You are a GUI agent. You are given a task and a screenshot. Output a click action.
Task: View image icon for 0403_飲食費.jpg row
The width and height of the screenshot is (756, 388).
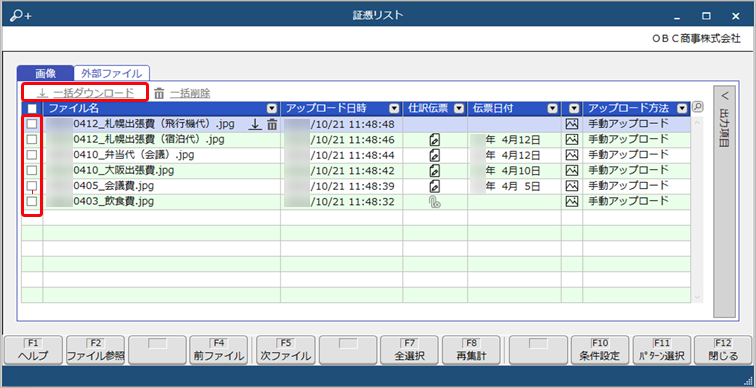571,201
